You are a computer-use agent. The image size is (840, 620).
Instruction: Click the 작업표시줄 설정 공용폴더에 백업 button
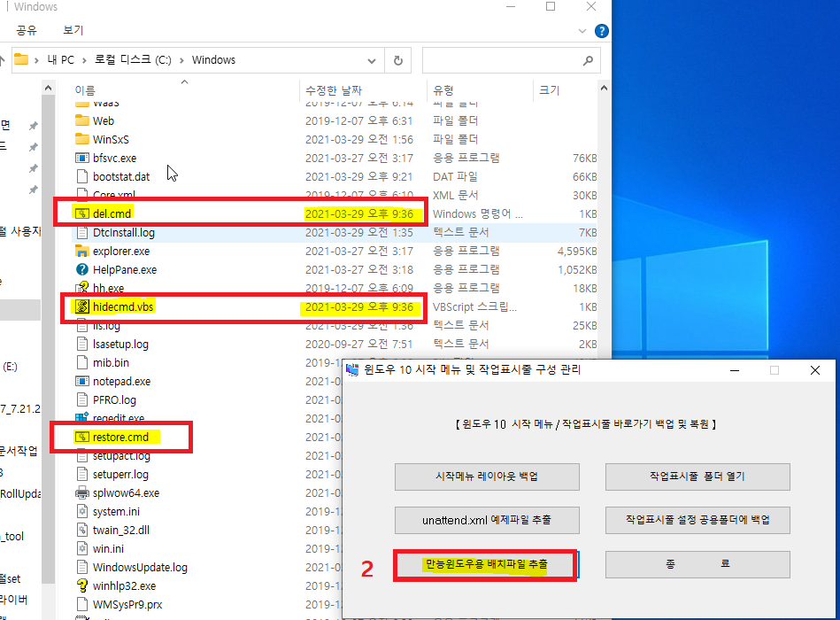pyautogui.click(x=697, y=520)
